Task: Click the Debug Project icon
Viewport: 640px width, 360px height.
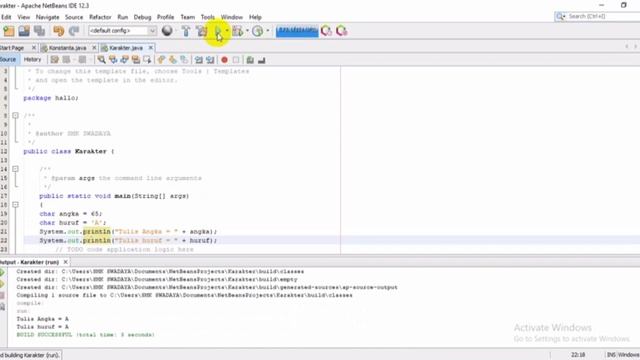Action: pos(238,31)
